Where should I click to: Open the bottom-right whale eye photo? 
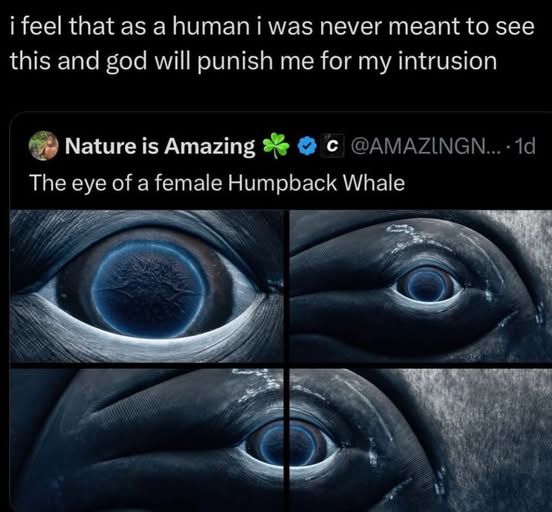click(421, 440)
